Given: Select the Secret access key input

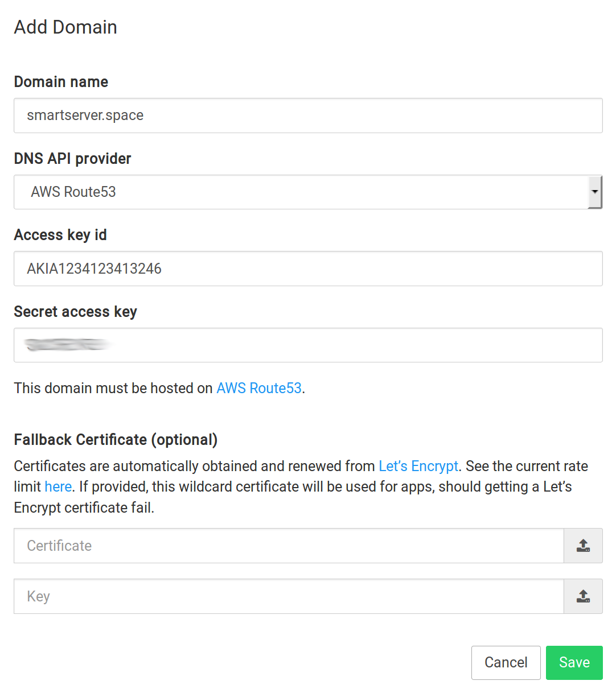Looking at the screenshot, I should click(x=307, y=345).
